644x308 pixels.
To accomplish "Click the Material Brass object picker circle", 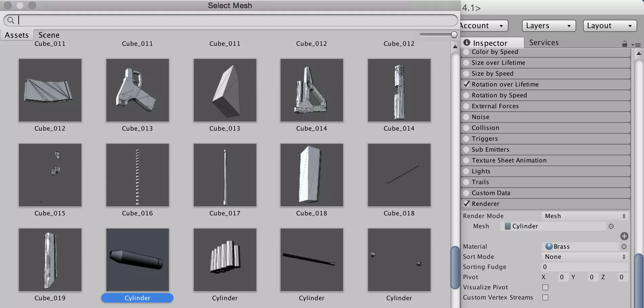I will pyautogui.click(x=624, y=247).
